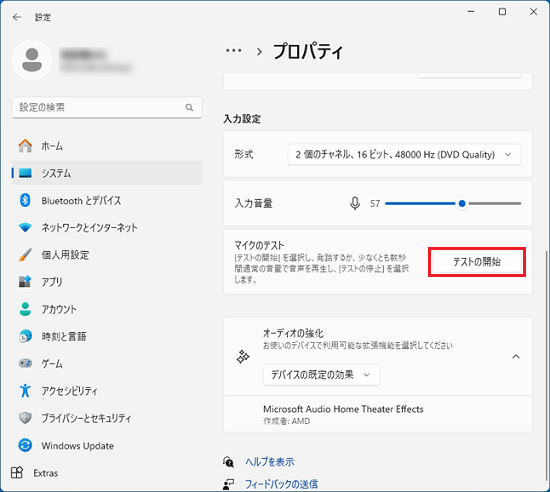
Task: Click the privacy shield icon
Action: coord(25,418)
